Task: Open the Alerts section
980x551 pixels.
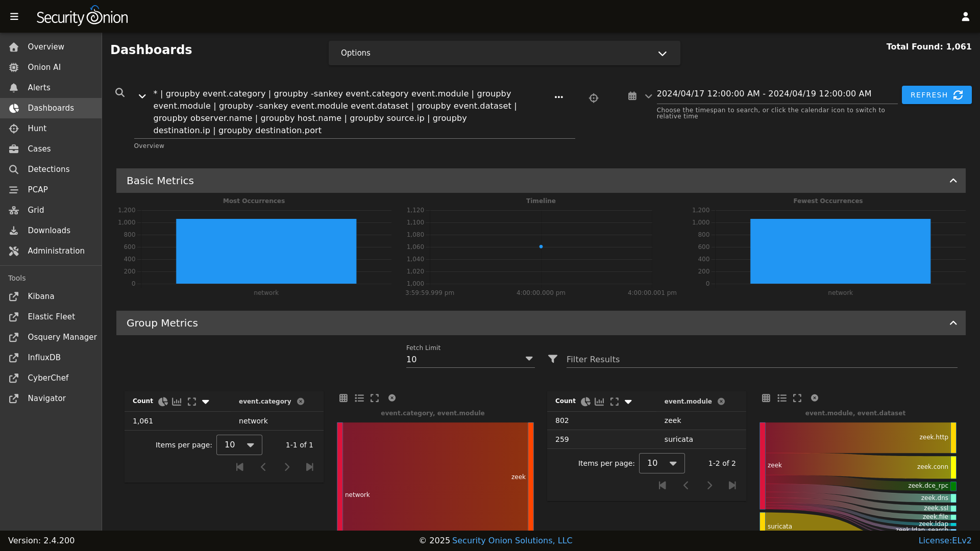Action: click(x=38, y=87)
